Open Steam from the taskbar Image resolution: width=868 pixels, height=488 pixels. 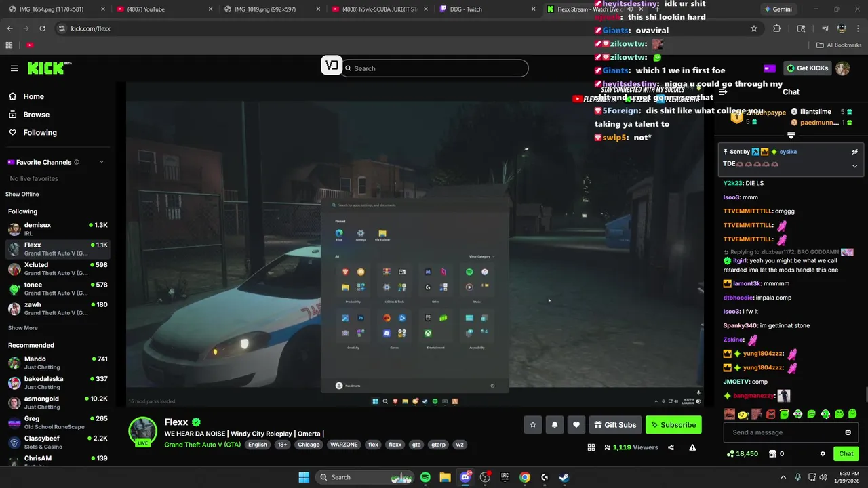click(x=564, y=477)
